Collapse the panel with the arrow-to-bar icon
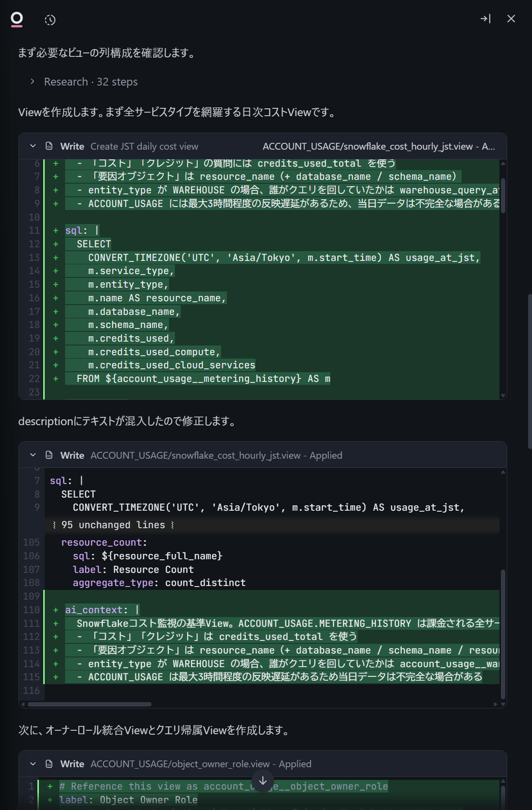532x810 pixels. pos(485,19)
